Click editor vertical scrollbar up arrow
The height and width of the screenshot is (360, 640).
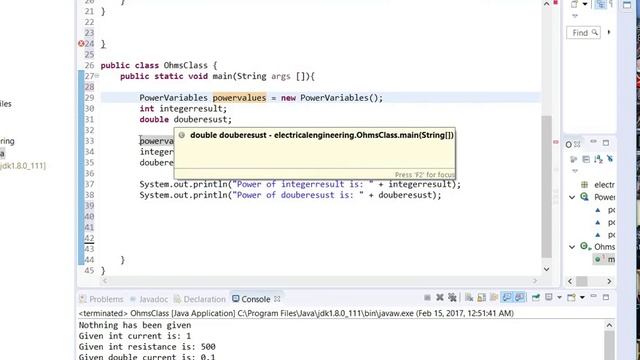[547, 4]
